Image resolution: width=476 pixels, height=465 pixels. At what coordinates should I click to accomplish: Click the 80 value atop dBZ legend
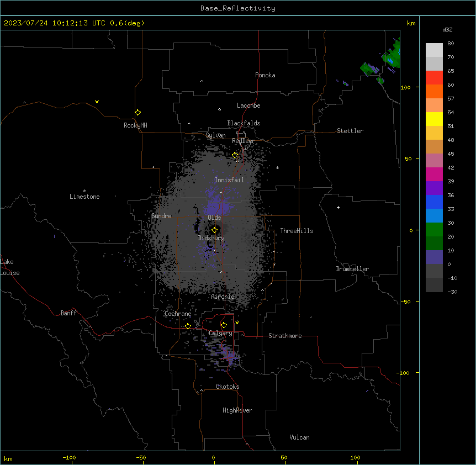451,44
